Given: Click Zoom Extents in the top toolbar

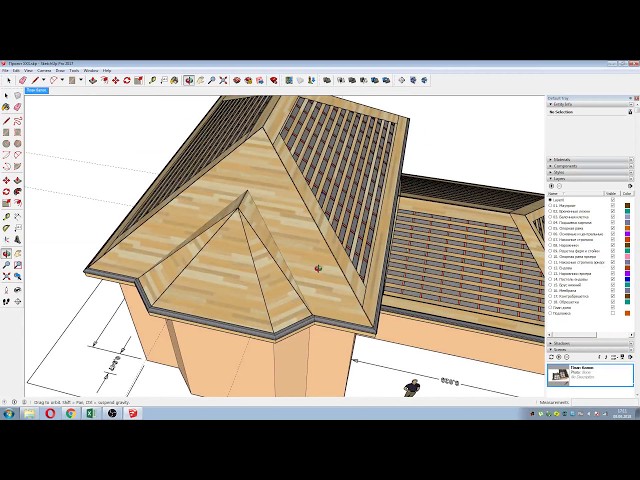Looking at the screenshot, I should [223, 80].
